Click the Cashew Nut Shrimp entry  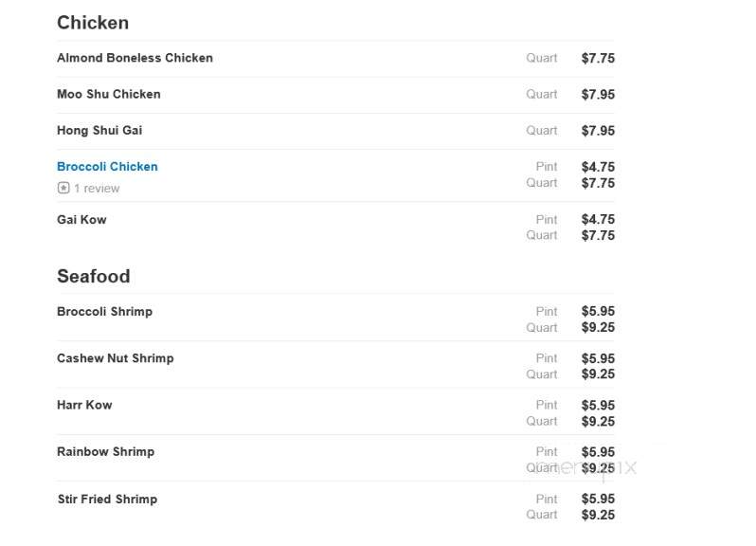(116, 358)
